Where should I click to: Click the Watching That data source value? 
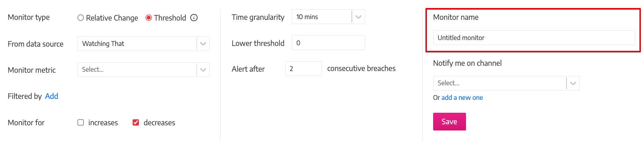(103, 44)
